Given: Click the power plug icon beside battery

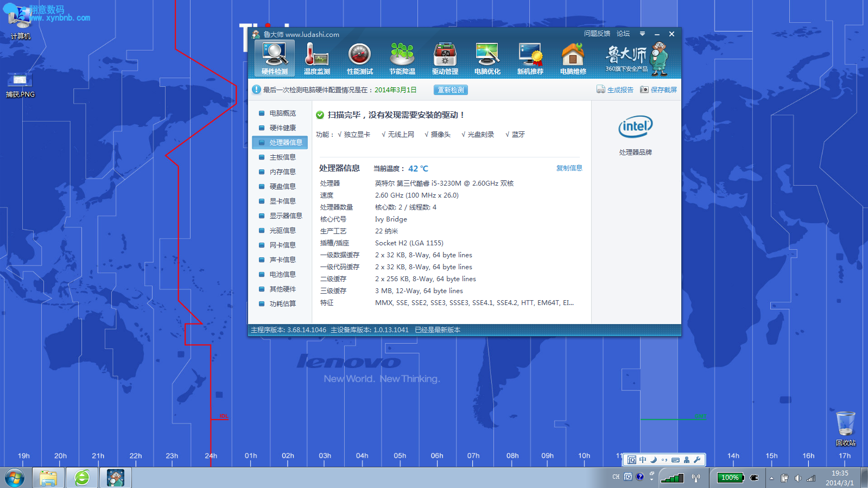Looking at the screenshot, I should (754, 478).
